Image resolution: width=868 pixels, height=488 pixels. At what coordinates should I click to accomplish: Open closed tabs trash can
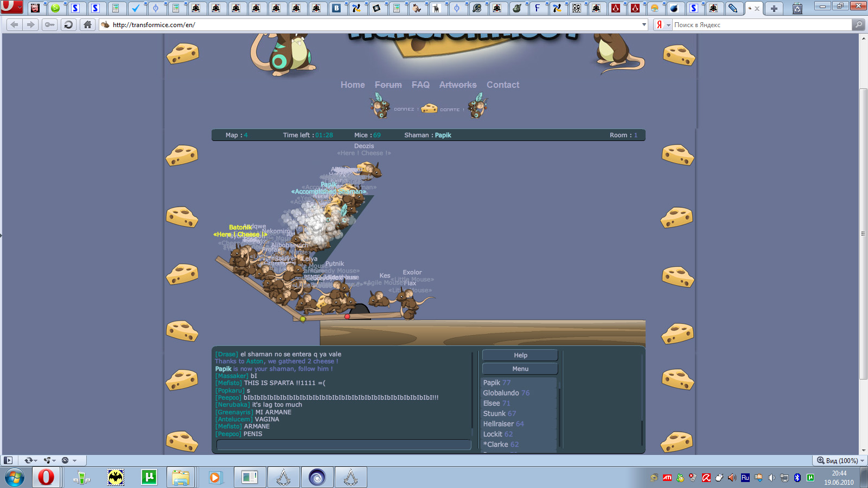[x=797, y=8]
